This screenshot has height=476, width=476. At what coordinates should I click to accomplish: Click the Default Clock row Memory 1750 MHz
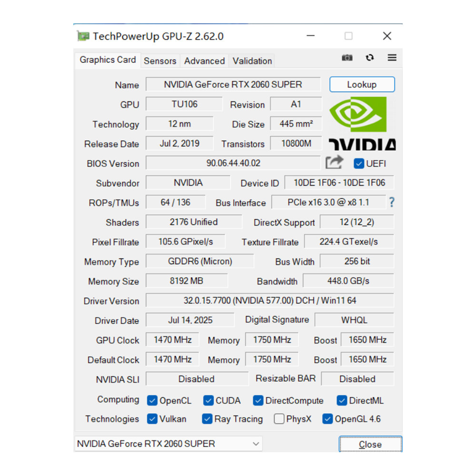(x=272, y=359)
